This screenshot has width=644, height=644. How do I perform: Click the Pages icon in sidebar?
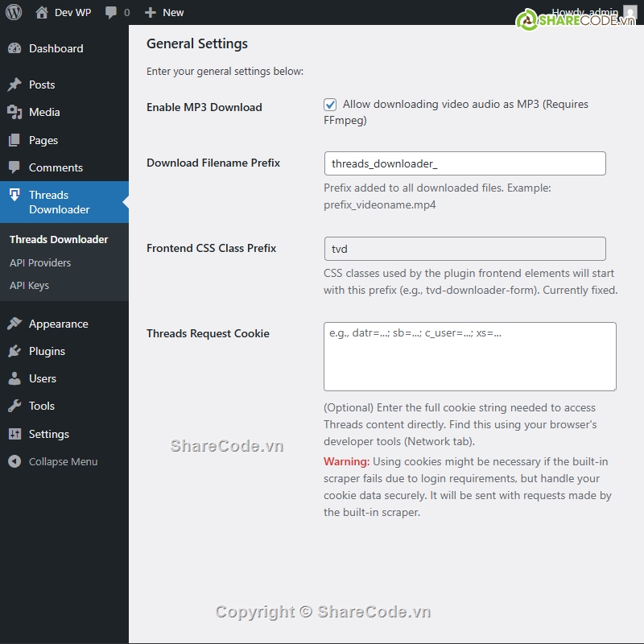click(14, 140)
